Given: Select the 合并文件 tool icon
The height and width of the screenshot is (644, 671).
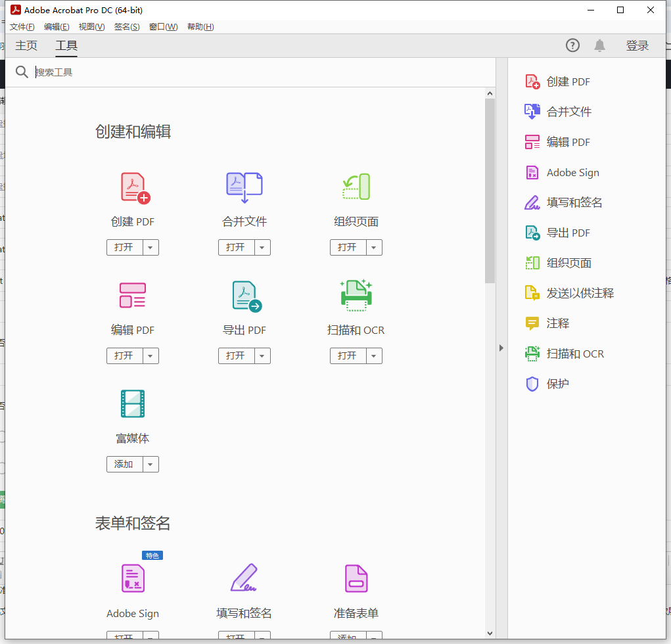Looking at the screenshot, I should coord(244,187).
